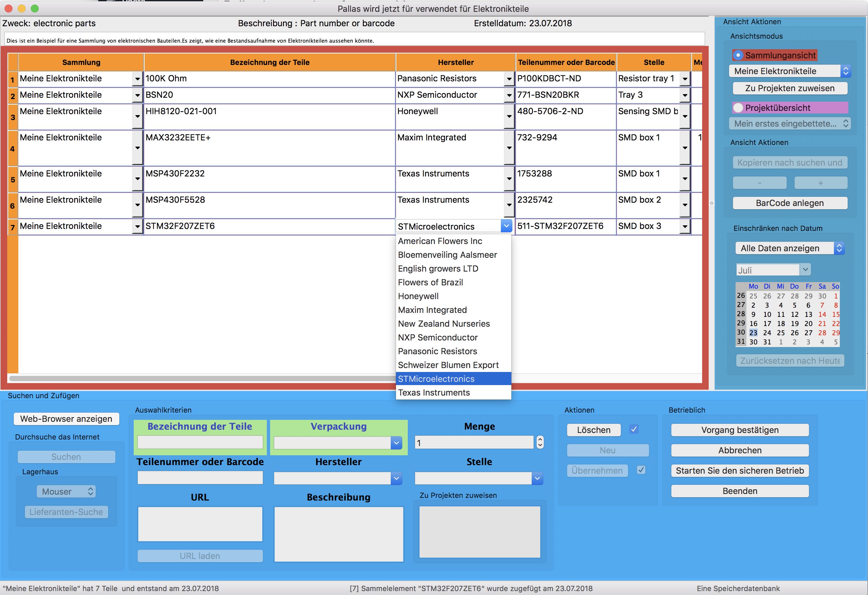The height and width of the screenshot is (595, 868).
Task: Open the Verpackung combo box arrow
Action: pyautogui.click(x=396, y=443)
